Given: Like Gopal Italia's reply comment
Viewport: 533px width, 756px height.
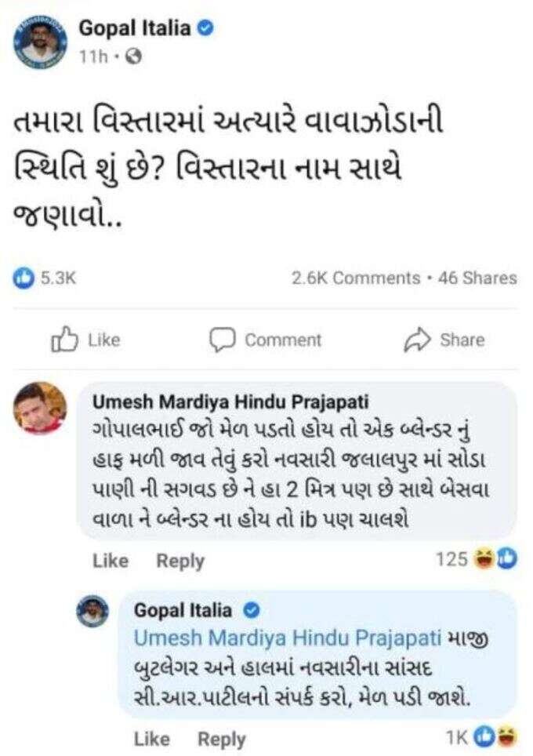Looking at the screenshot, I should tap(151, 739).
